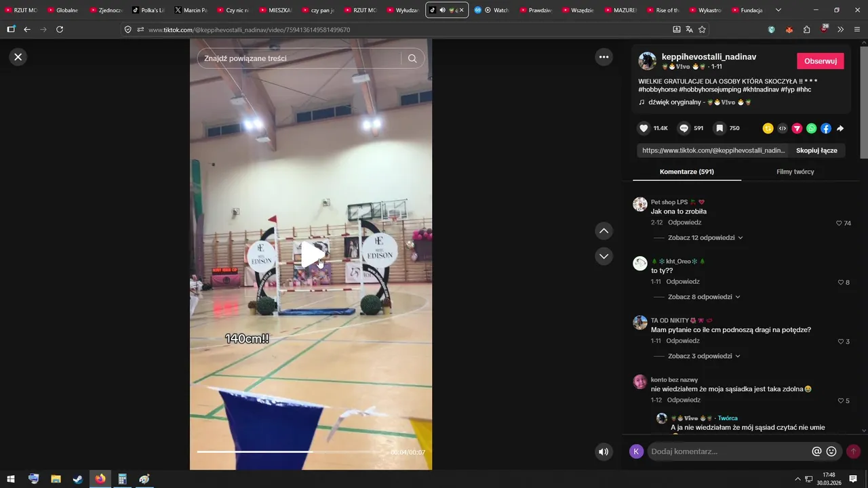The width and height of the screenshot is (868, 488).
Task: List all tabs dropdown arrow
Action: coord(778,10)
